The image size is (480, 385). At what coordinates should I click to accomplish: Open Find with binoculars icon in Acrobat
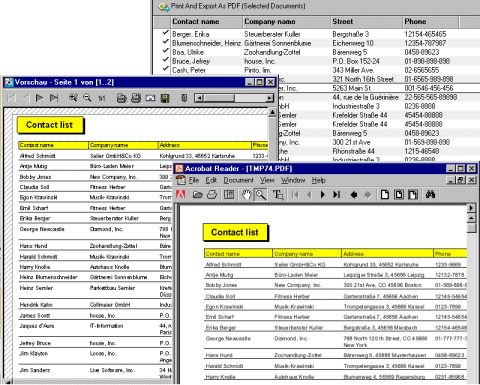(430, 194)
